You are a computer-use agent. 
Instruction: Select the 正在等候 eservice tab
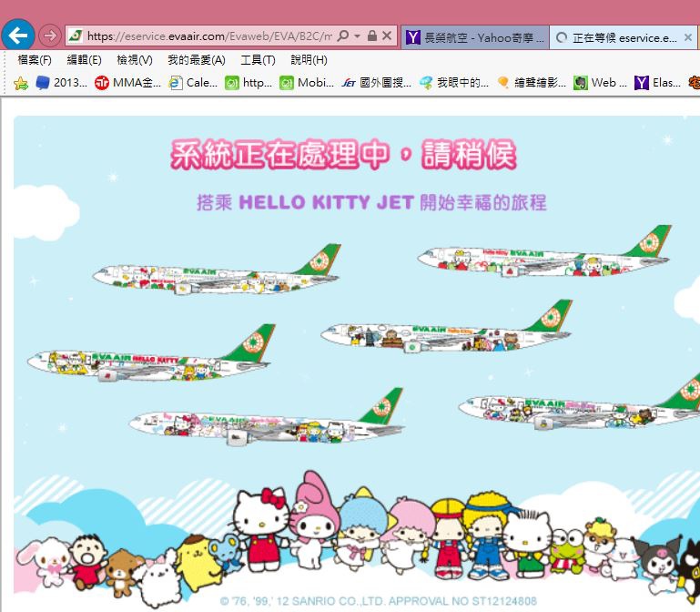click(624, 37)
